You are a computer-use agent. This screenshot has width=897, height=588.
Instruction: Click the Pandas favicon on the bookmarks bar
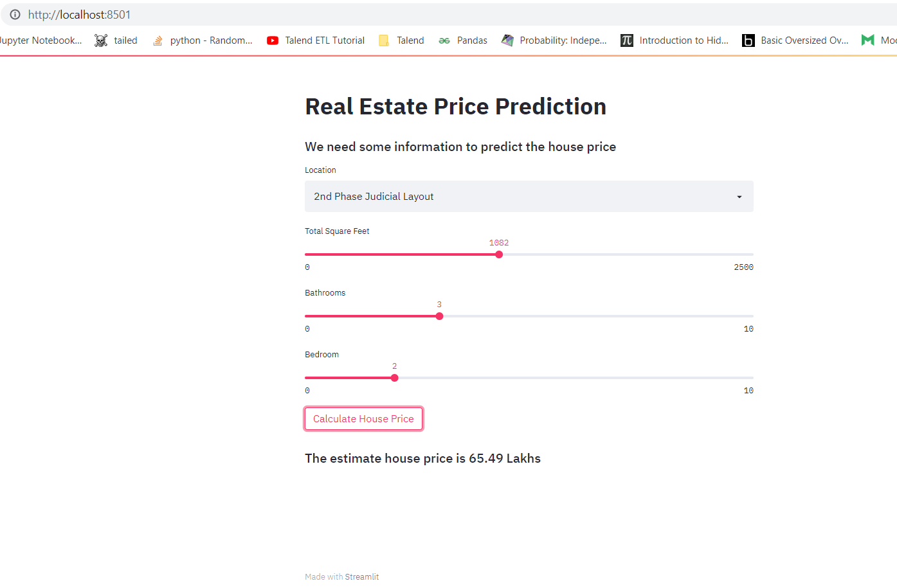(x=443, y=40)
